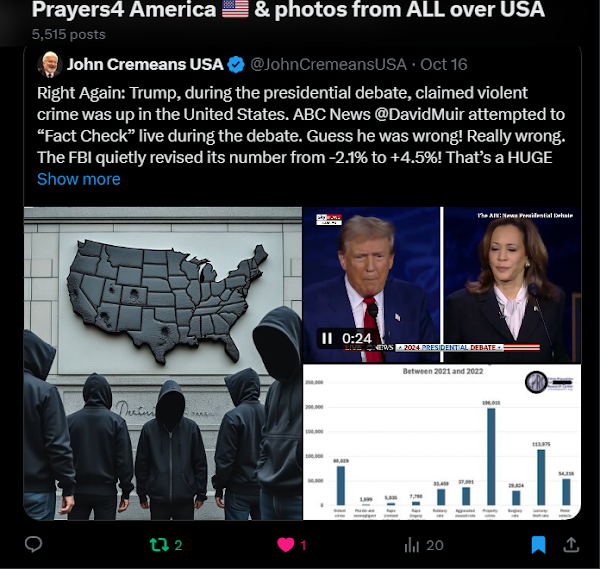
Task: Click the John Cremeans USA display name
Action: 145,64
